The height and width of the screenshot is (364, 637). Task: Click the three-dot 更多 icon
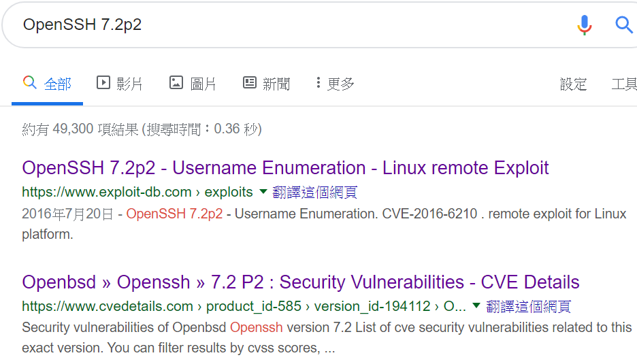[x=318, y=82]
